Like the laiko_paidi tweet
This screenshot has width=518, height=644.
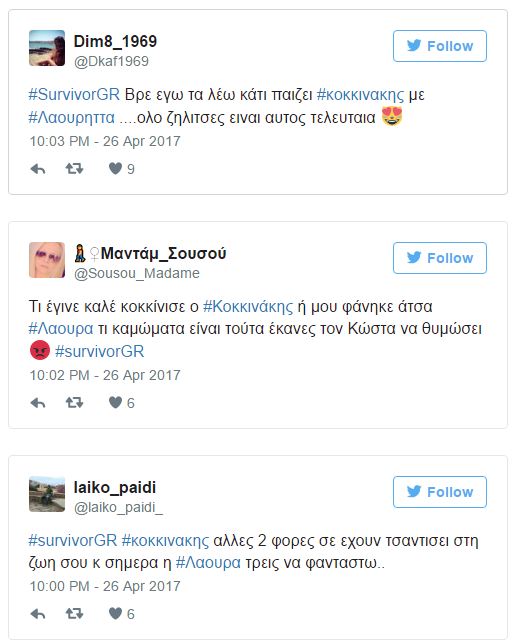coord(115,614)
